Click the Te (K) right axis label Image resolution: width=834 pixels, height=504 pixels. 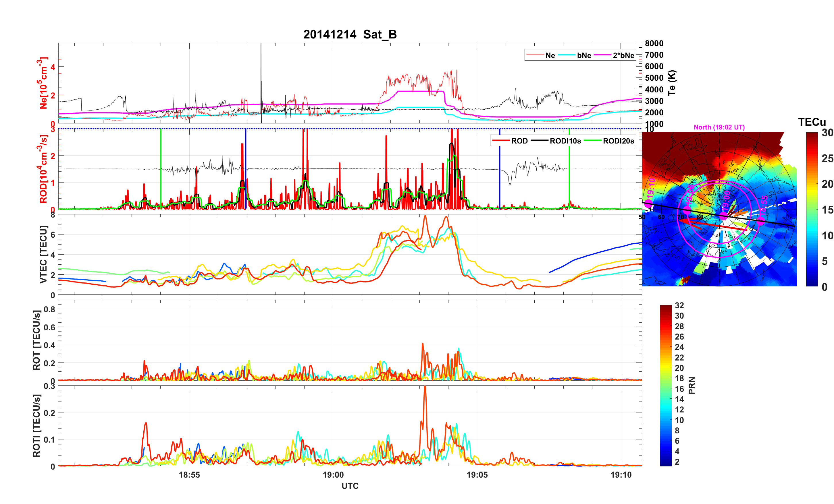[x=671, y=83]
